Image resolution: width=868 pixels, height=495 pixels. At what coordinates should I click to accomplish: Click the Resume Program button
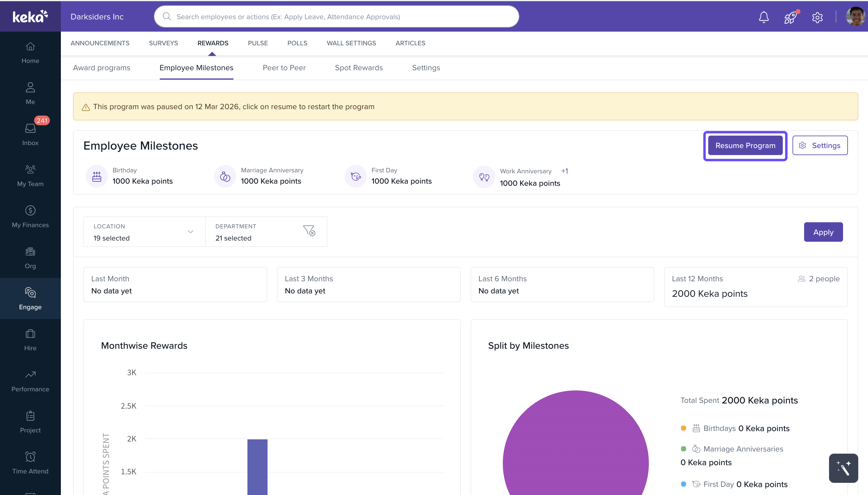point(745,146)
